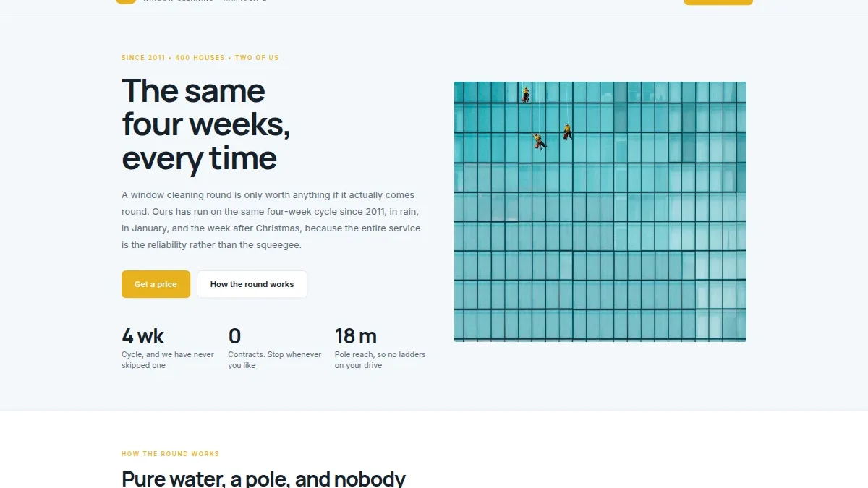Click the 'HOW THE ROUND WORKS' section label
Image resolution: width=868 pixels, height=488 pixels.
coord(170,454)
